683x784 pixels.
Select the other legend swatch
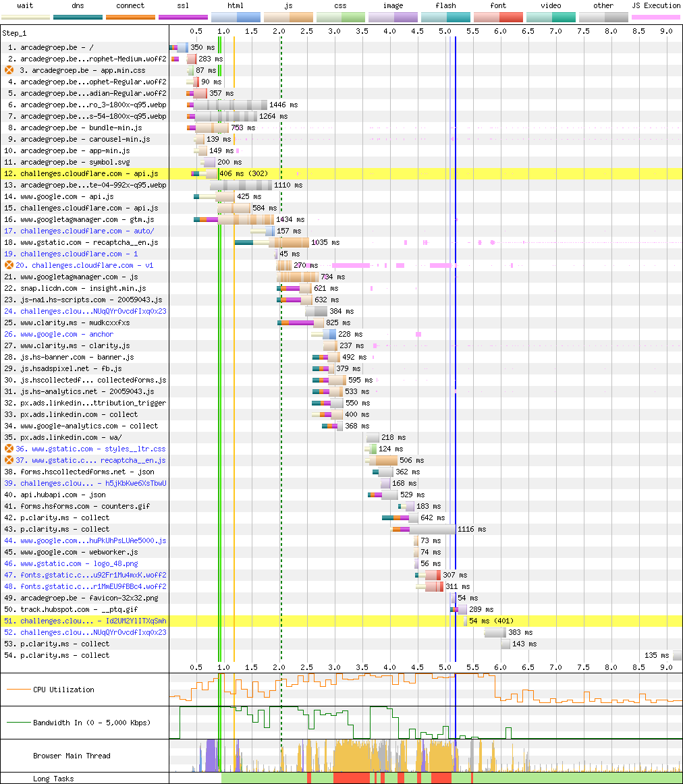603,17
